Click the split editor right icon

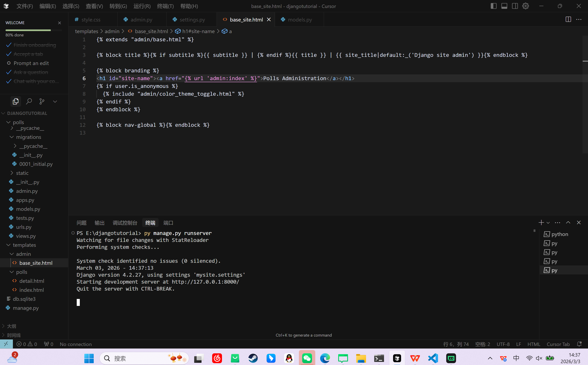(568, 20)
